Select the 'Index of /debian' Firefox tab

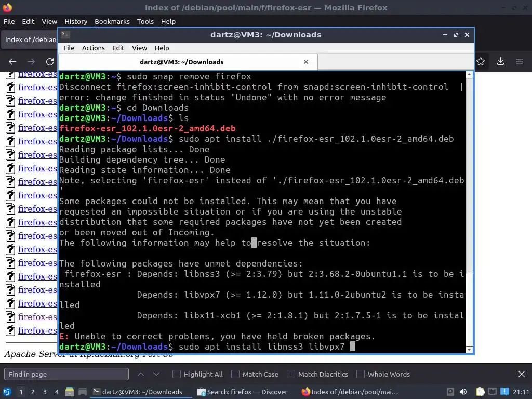30,39
